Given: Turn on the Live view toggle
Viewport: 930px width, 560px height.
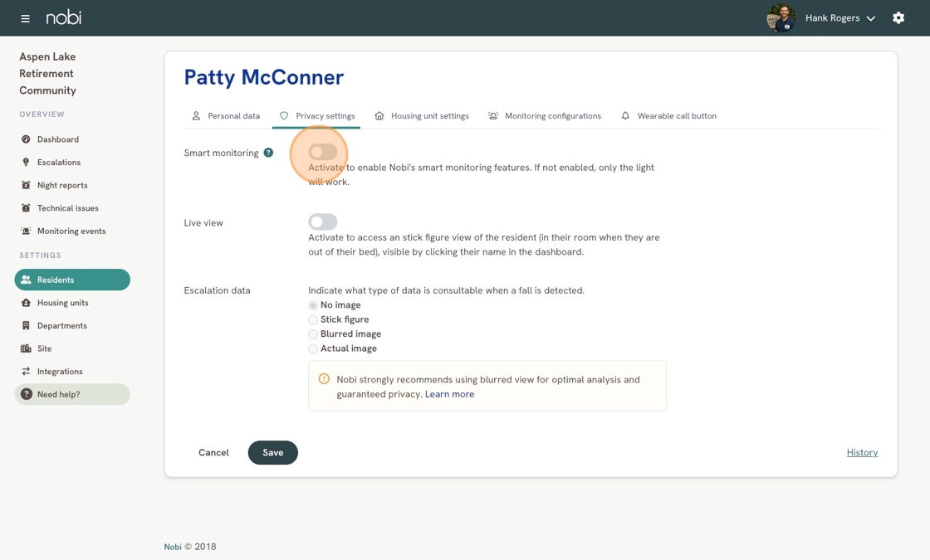Looking at the screenshot, I should (322, 222).
